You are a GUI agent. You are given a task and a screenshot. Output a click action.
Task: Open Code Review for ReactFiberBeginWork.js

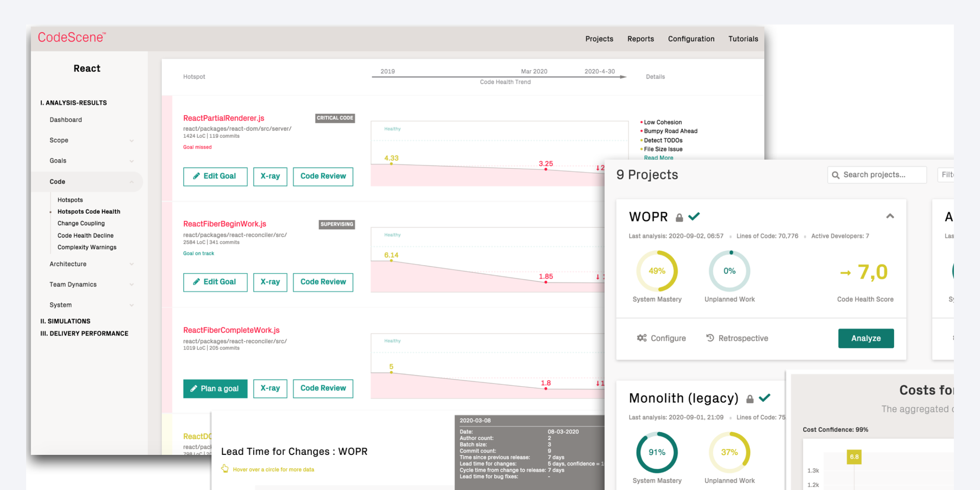click(x=323, y=282)
